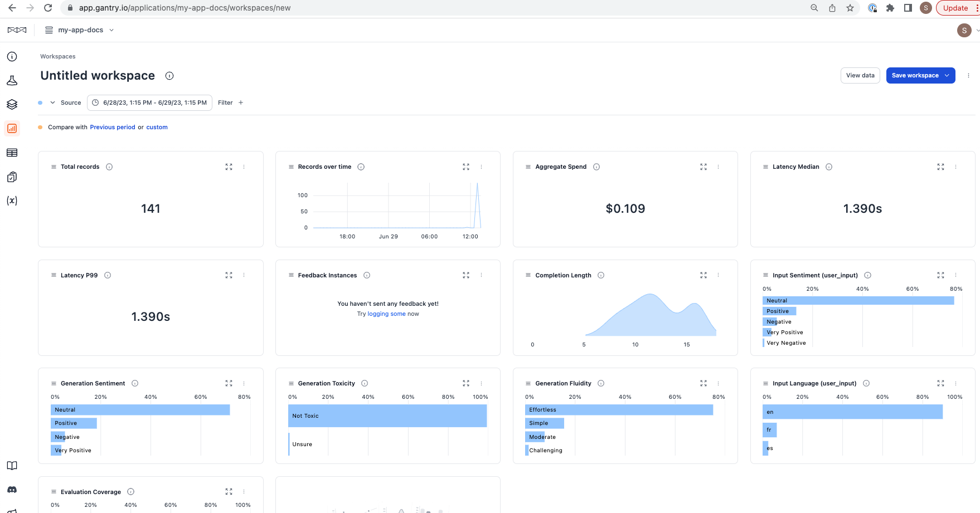Open the Discord icon in sidebar

pyautogui.click(x=12, y=490)
